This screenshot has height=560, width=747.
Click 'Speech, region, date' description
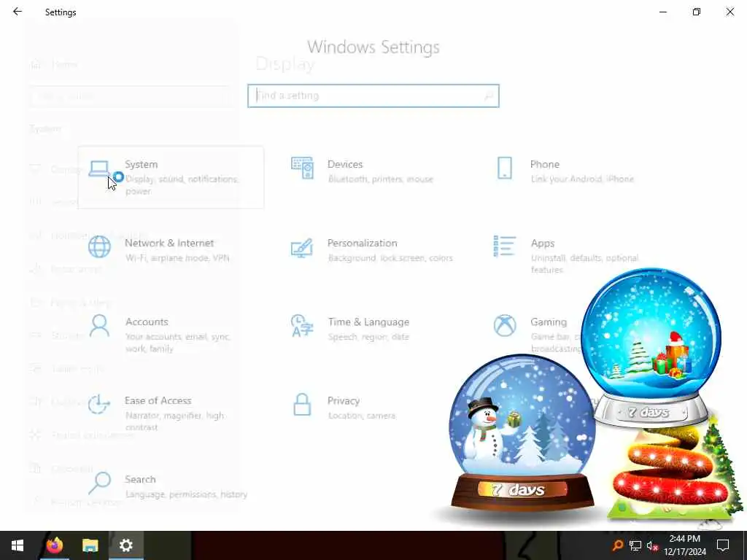click(x=368, y=337)
